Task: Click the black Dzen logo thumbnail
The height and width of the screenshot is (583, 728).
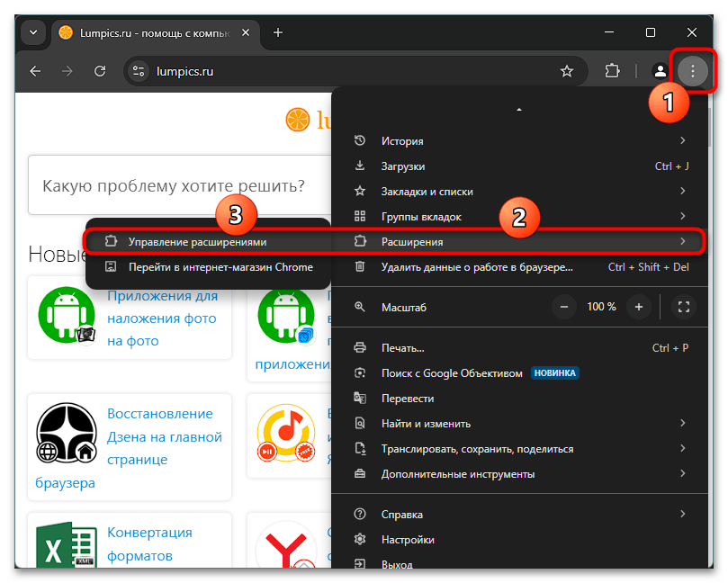Action: (x=67, y=433)
